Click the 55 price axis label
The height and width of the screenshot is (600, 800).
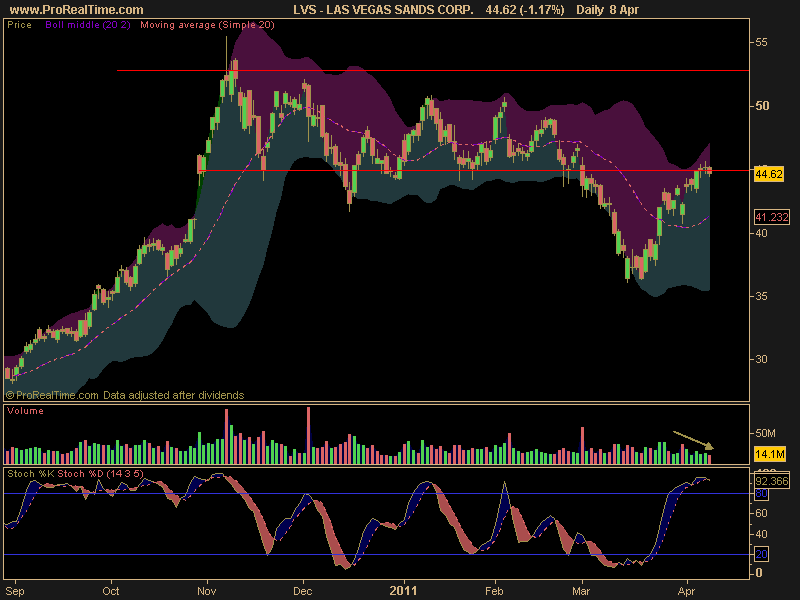[762, 42]
